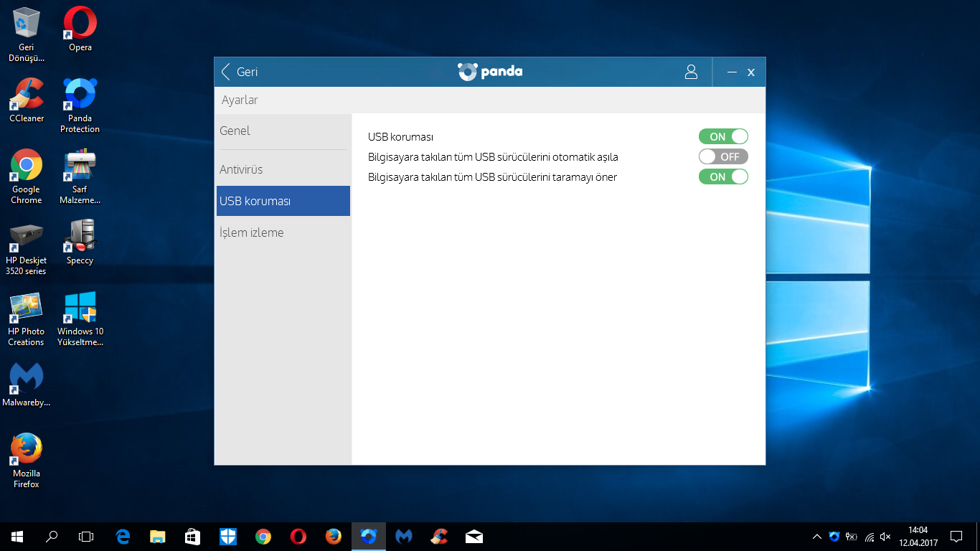Click the Panda logo in title bar
This screenshot has height=551, width=980.
pos(490,72)
